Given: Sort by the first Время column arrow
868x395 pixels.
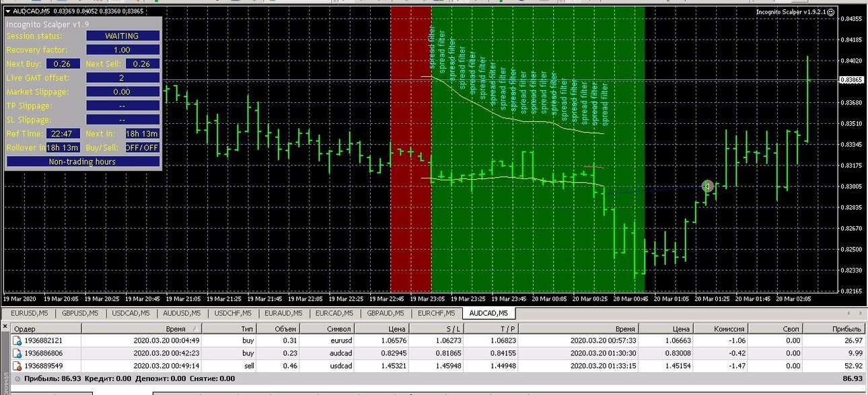Looking at the screenshot, I should [x=196, y=329].
